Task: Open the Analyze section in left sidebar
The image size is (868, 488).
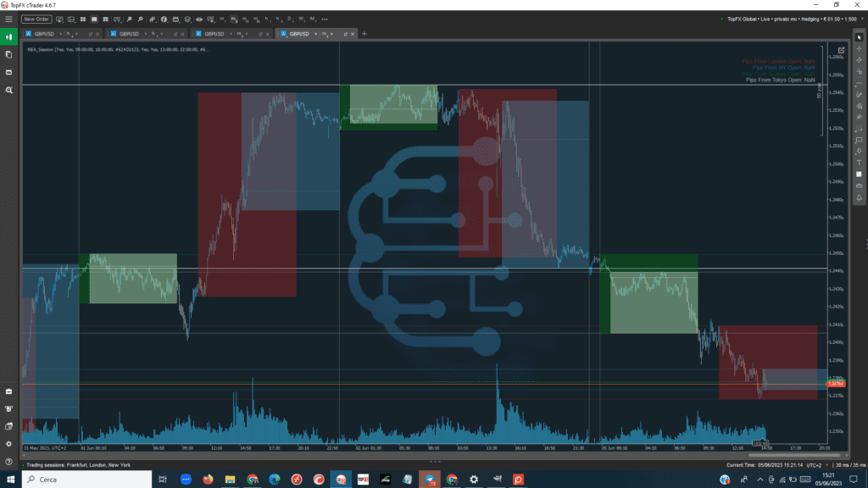Action: pos(8,90)
